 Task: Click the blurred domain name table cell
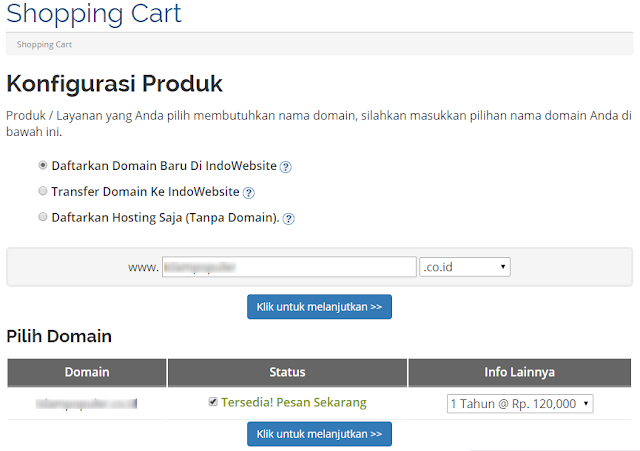pos(87,404)
